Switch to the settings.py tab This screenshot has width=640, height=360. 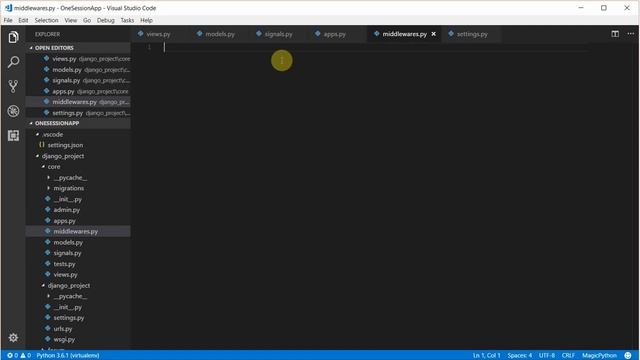tap(472, 34)
